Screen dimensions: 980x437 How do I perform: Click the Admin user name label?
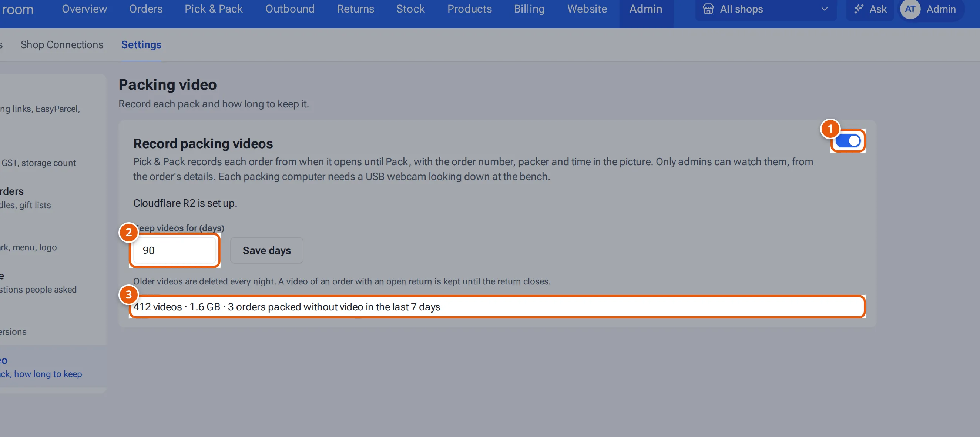click(x=941, y=9)
